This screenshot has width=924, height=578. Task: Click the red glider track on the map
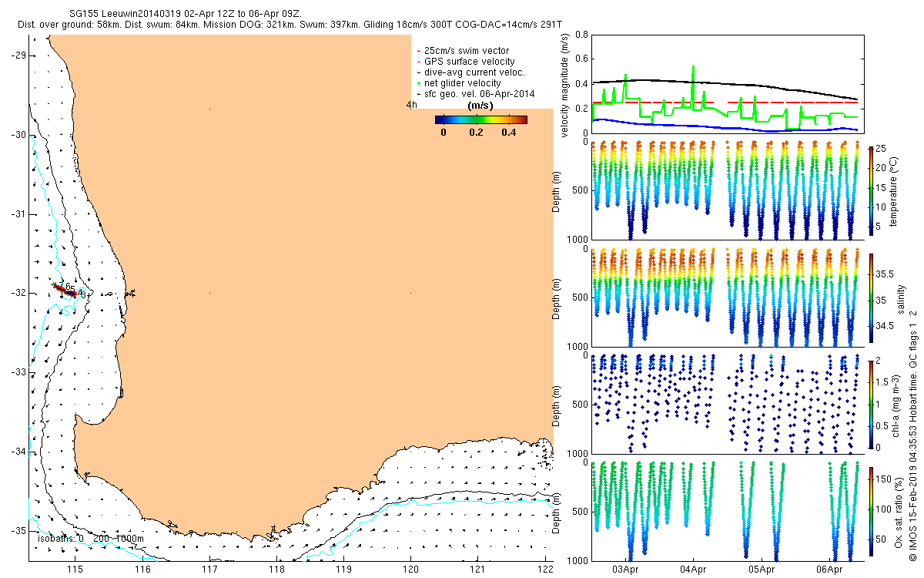tap(66, 289)
